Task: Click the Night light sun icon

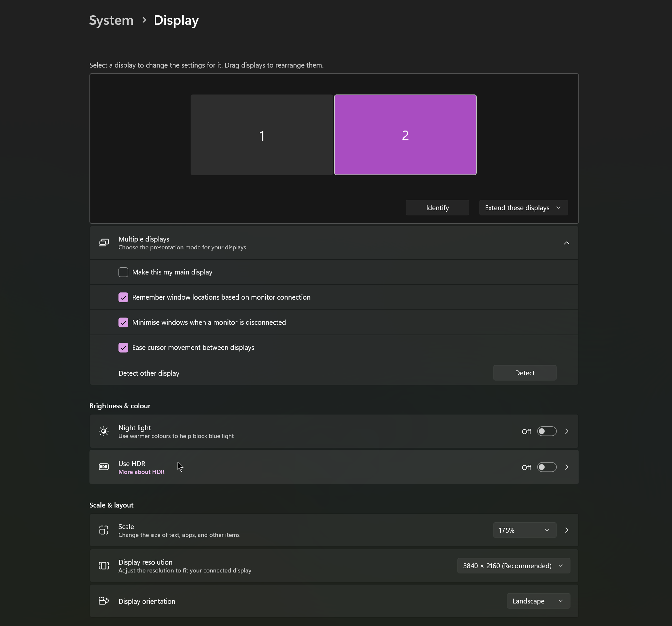Action: tap(104, 431)
